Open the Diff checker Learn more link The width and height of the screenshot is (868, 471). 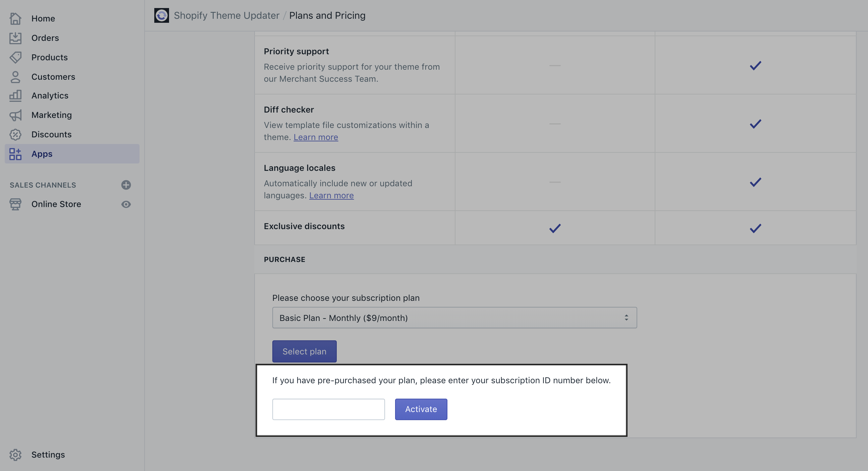315,137
